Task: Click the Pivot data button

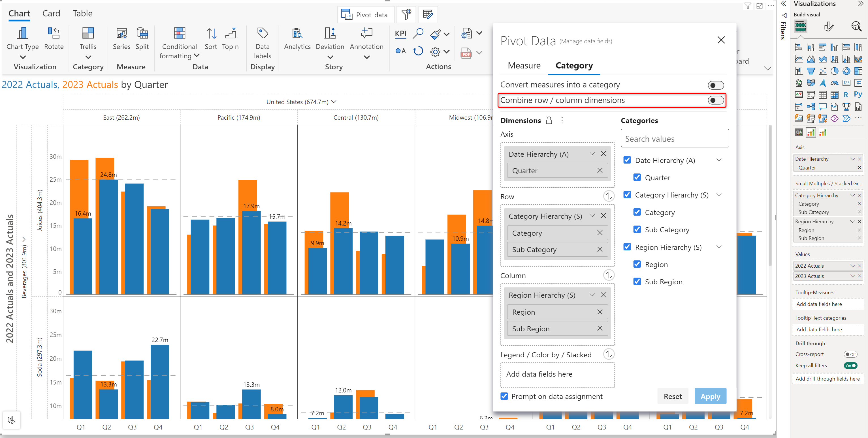Action: click(366, 14)
